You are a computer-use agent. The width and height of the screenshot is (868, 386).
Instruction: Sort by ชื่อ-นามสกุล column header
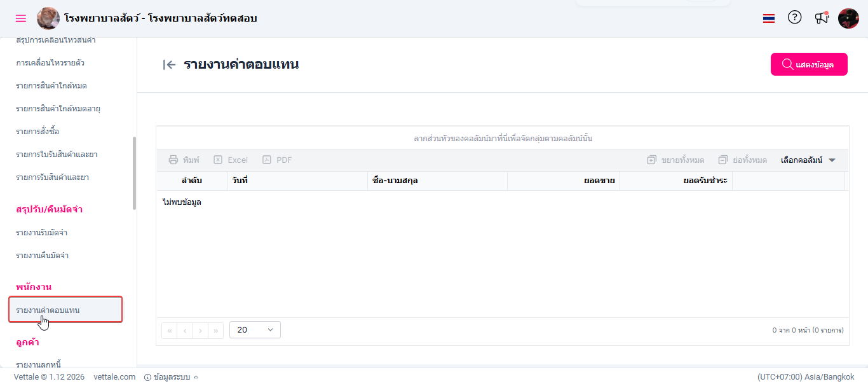pyautogui.click(x=437, y=181)
